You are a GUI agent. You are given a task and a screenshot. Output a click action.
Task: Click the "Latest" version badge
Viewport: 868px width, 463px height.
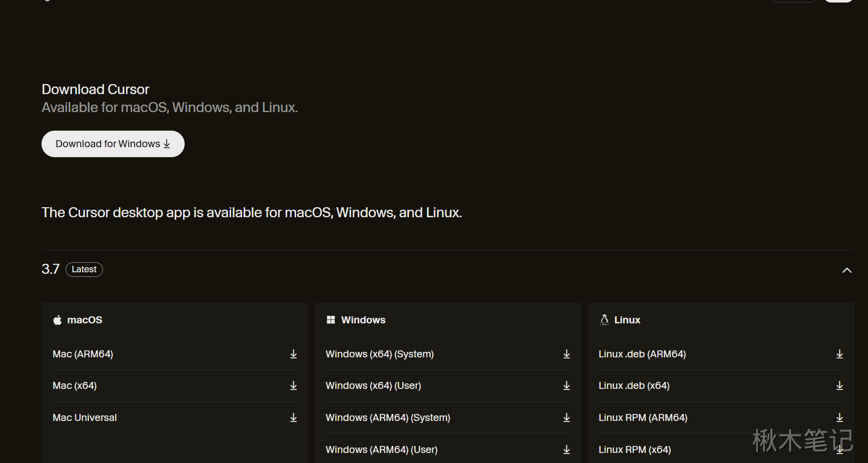(84, 269)
